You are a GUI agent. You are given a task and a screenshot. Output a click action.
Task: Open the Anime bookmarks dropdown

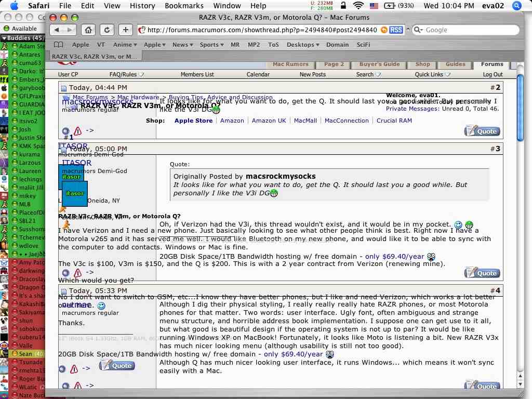click(125, 45)
